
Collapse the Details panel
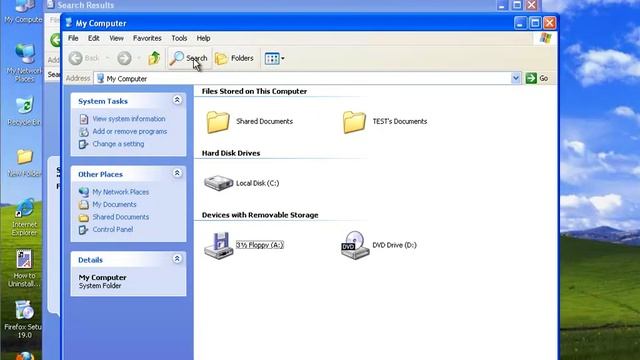point(177,259)
